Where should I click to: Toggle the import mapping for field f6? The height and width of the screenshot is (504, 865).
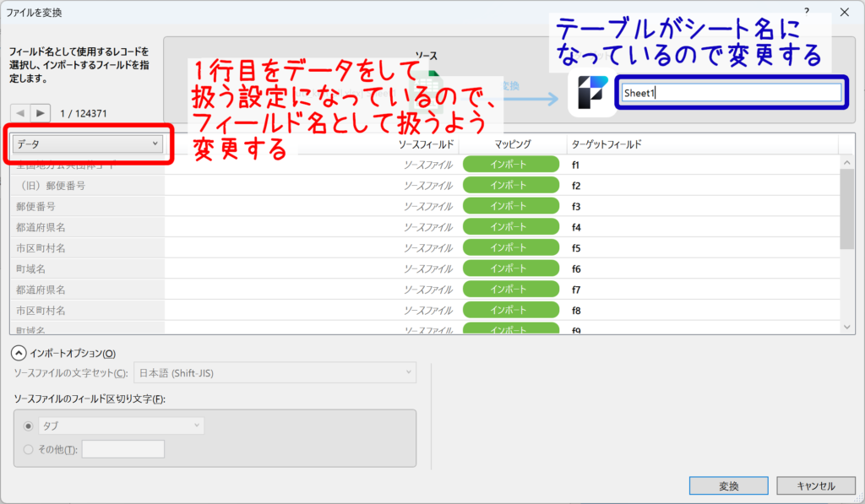pyautogui.click(x=511, y=268)
